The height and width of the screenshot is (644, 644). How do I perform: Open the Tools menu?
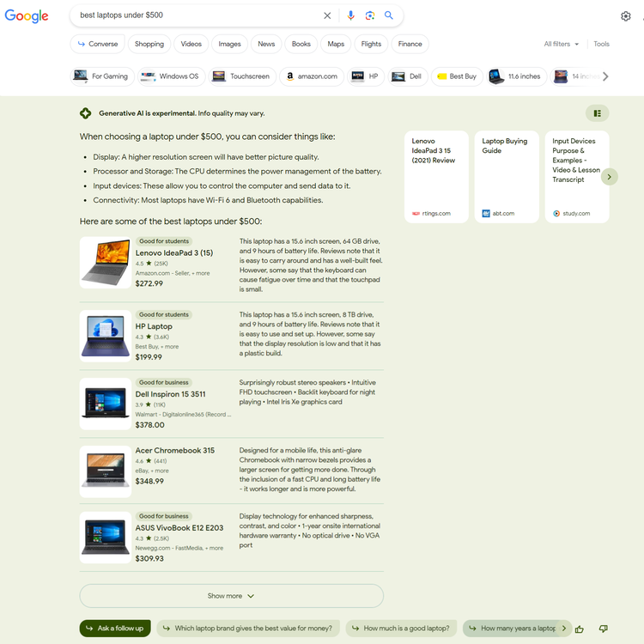pos(601,44)
